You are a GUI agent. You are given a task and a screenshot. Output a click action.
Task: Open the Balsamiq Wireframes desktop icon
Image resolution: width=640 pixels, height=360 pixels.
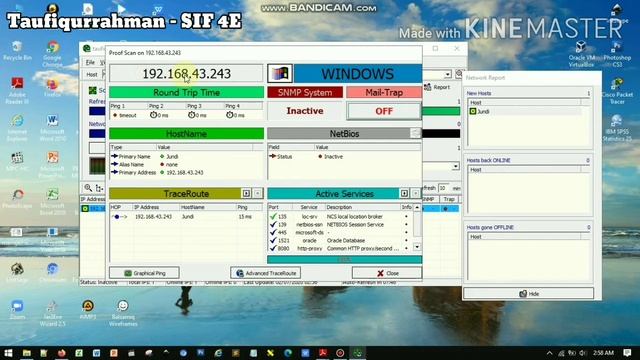coord(123,313)
